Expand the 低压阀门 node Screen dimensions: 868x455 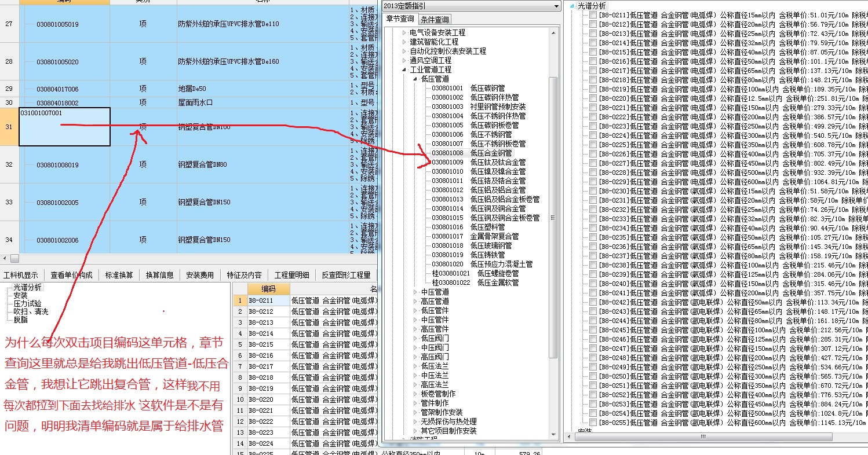pyautogui.click(x=415, y=339)
